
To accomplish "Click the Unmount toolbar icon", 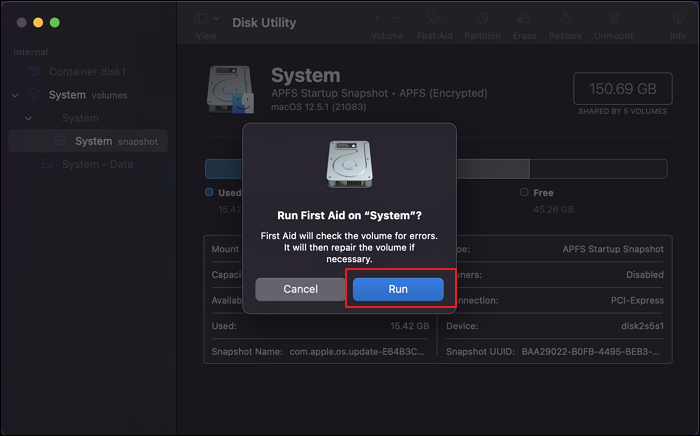I will coord(613,19).
